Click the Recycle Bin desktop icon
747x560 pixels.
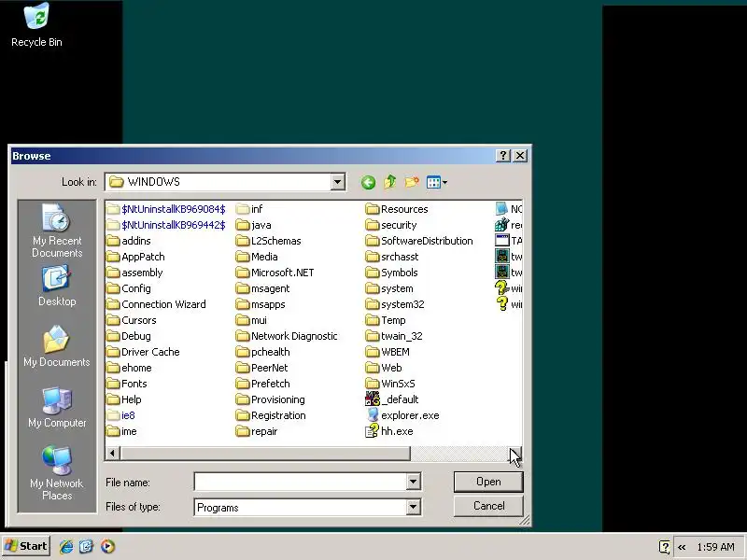[x=36, y=25]
